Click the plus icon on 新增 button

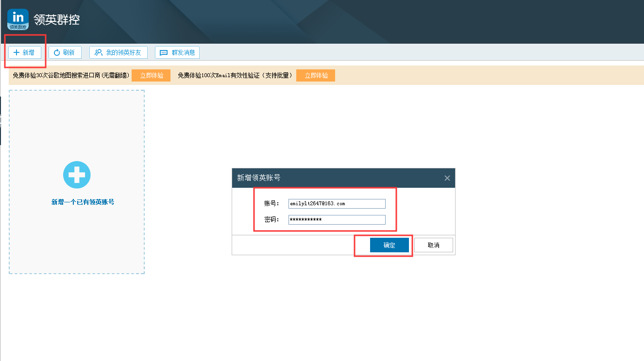tap(17, 52)
